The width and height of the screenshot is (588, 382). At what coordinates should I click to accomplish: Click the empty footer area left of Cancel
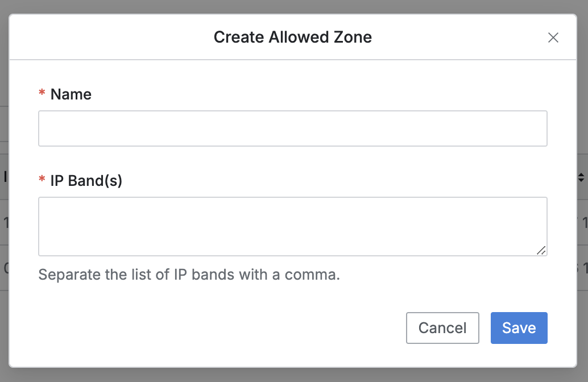(216, 328)
